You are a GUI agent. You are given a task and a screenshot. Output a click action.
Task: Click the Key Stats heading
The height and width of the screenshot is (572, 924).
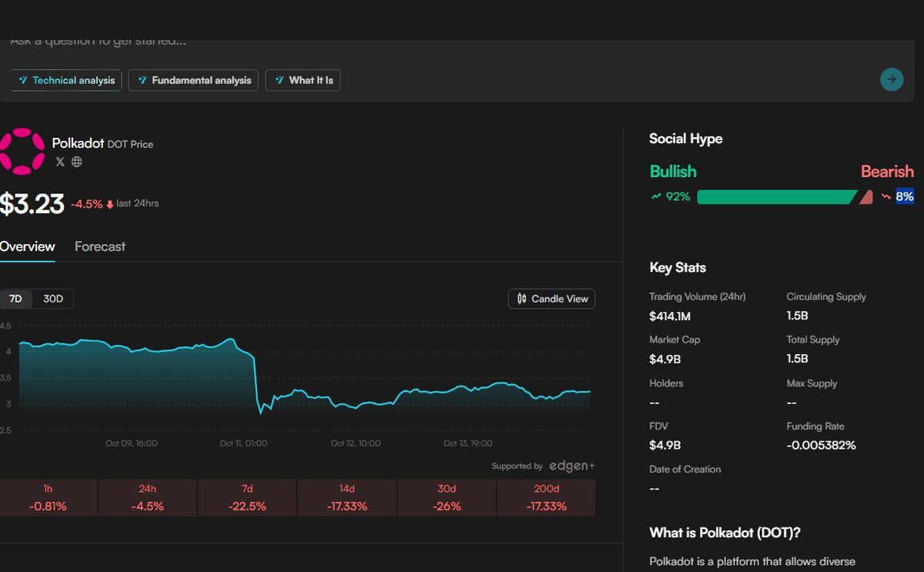pos(678,268)
